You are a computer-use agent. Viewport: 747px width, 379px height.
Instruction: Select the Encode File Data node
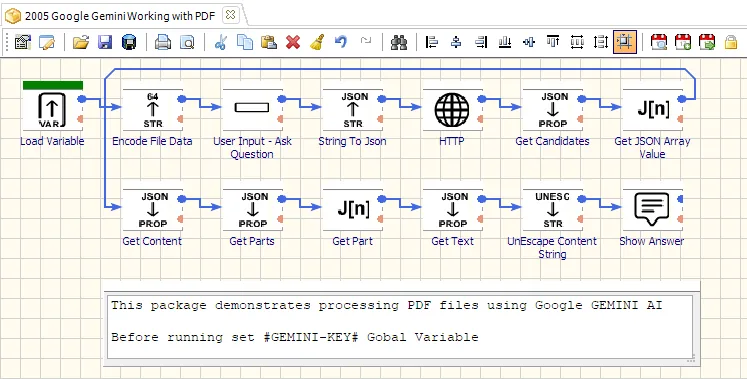pos(152,110)
